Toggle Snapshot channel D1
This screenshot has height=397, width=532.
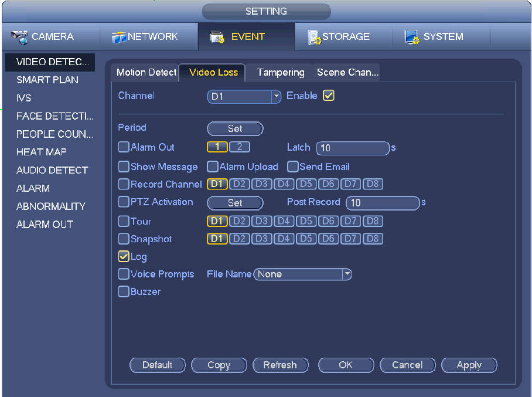point(217,239)
